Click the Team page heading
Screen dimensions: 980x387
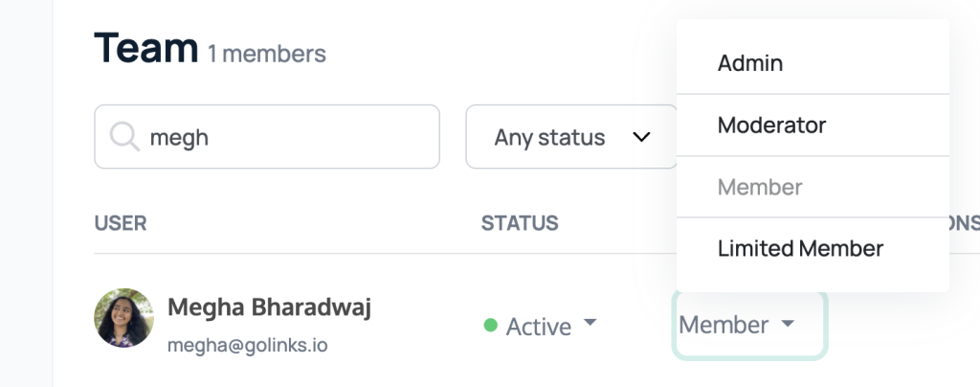pyautogui.click(x=146, y=48)
